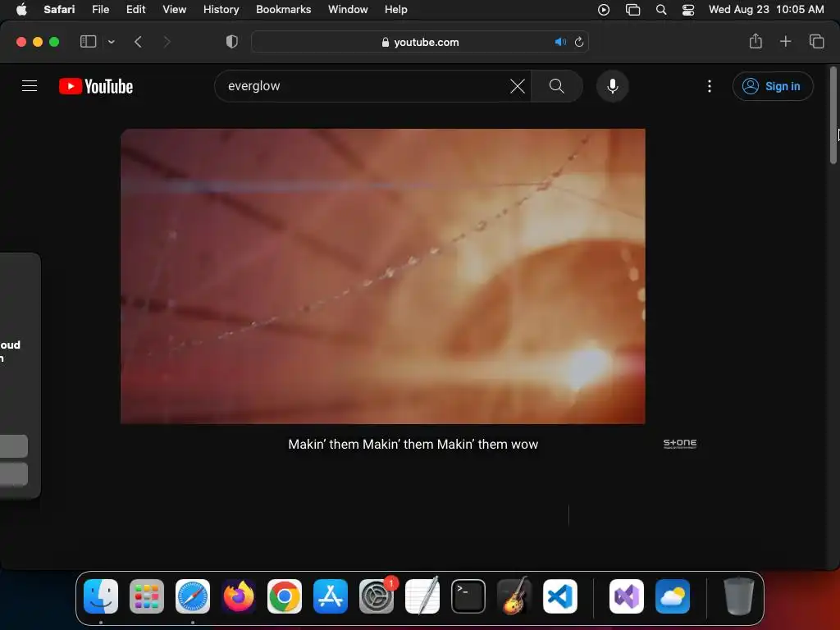Open Launchpad from the Dock
Image resolution: width=840 pixels, height=630 pixels.
[147, 596]
